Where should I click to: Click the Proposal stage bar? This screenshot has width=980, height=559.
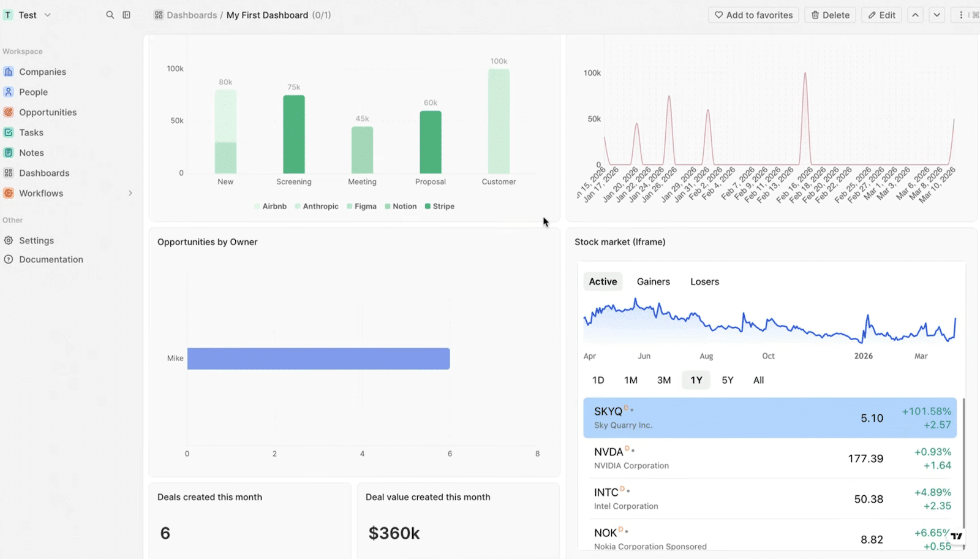[431, 142]
